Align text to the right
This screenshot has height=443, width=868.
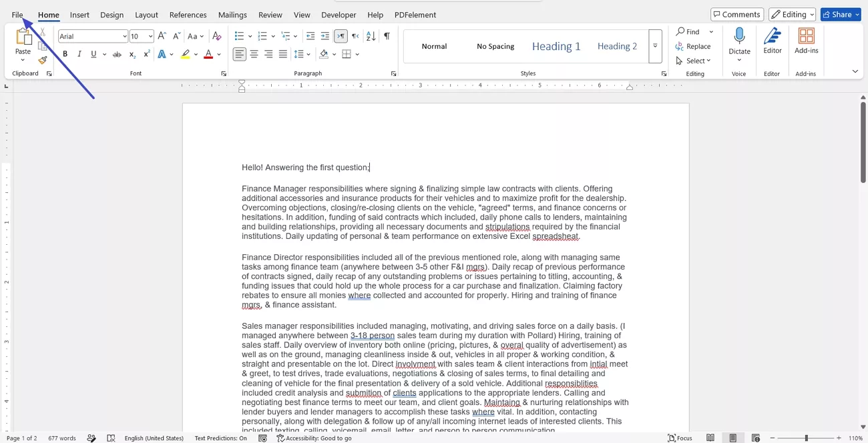[x=268, y=54]
